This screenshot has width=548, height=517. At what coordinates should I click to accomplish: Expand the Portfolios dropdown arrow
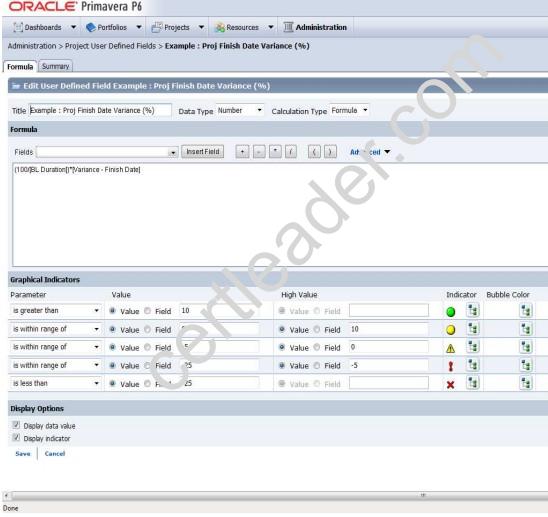click(139, 27)
